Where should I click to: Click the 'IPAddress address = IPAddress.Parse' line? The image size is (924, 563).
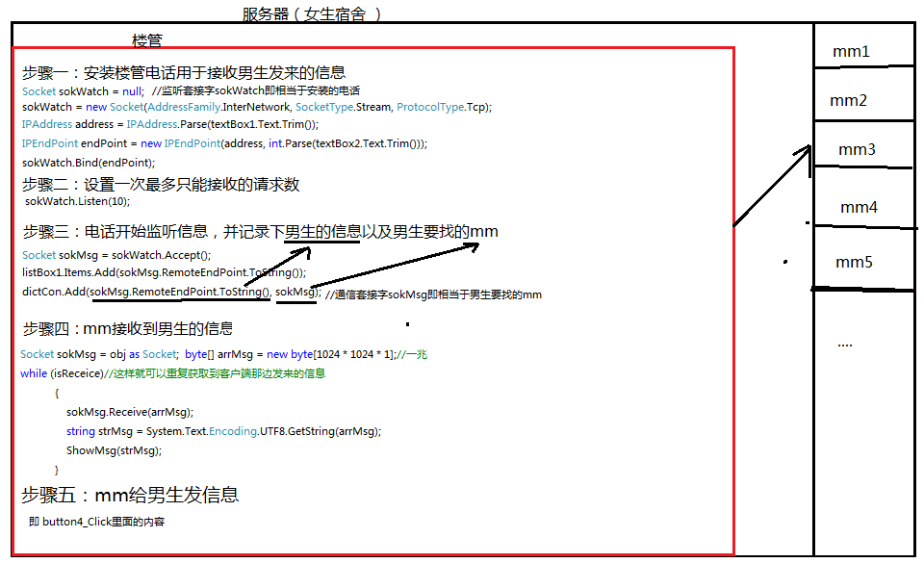[170, 124]
